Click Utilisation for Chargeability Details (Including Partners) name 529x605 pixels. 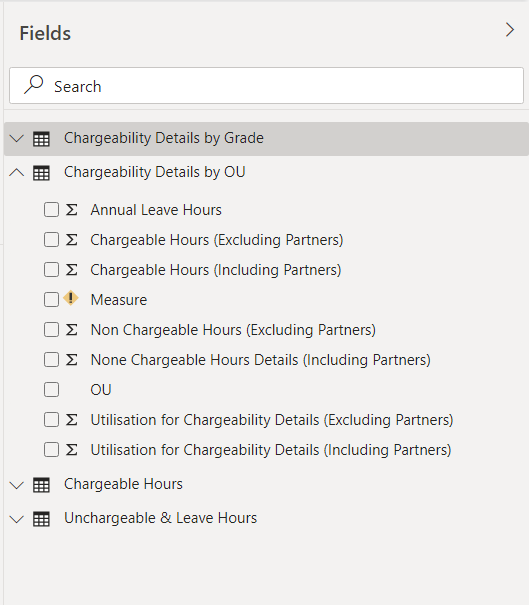point(271,450)
